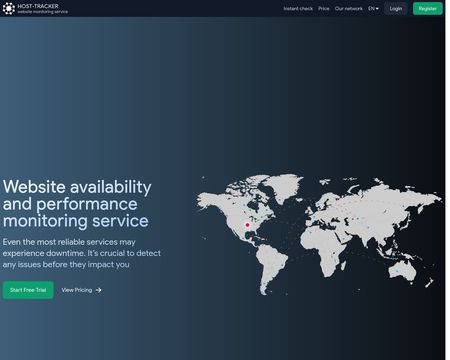Screen dimensions: 450x360
Task: Click text "Even the most reliable services may"
Action: pyautogui.click(x=69, y=242)
